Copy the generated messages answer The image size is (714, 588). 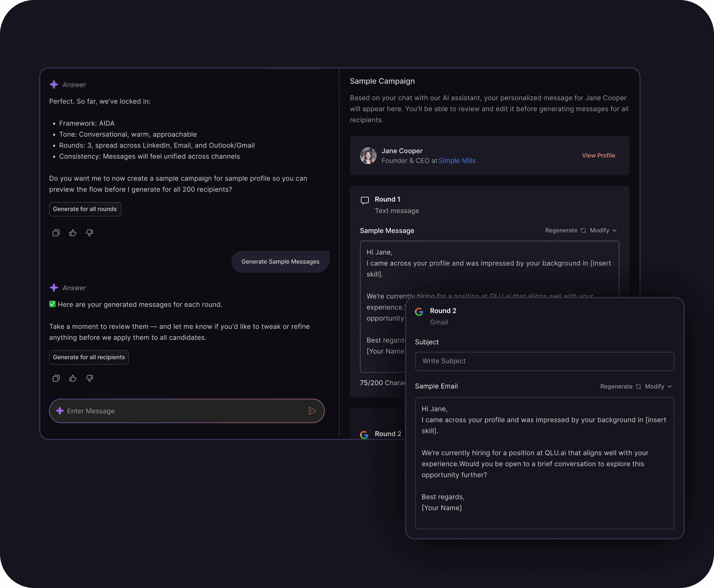coord(56,378)
